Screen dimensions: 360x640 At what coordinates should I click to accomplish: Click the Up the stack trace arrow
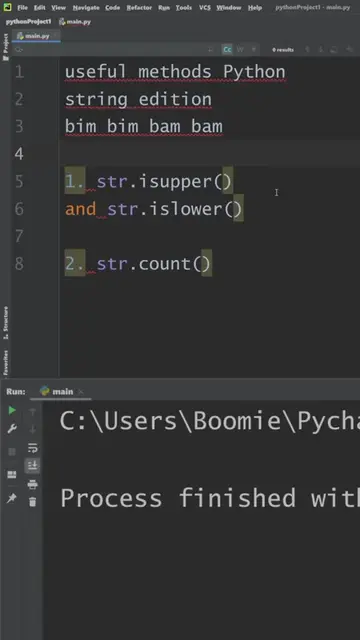[33, 412]
